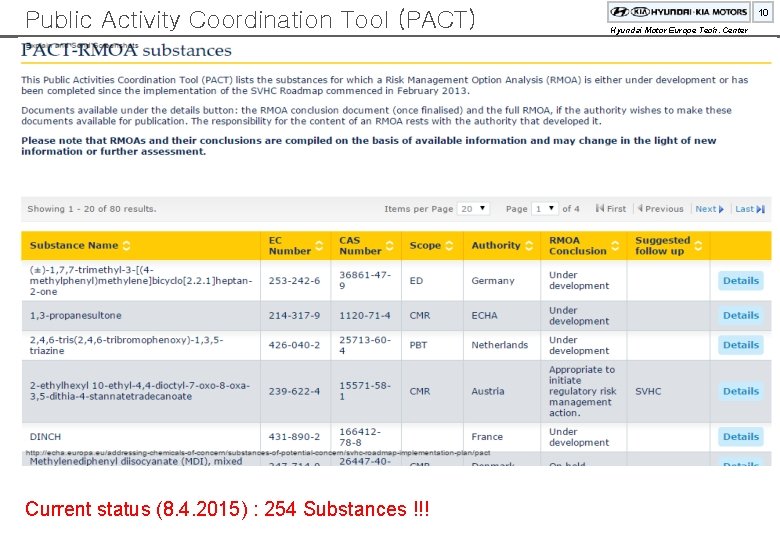
Task: Sort by Substance Name column arrows
Action: [x=126, y=246]
